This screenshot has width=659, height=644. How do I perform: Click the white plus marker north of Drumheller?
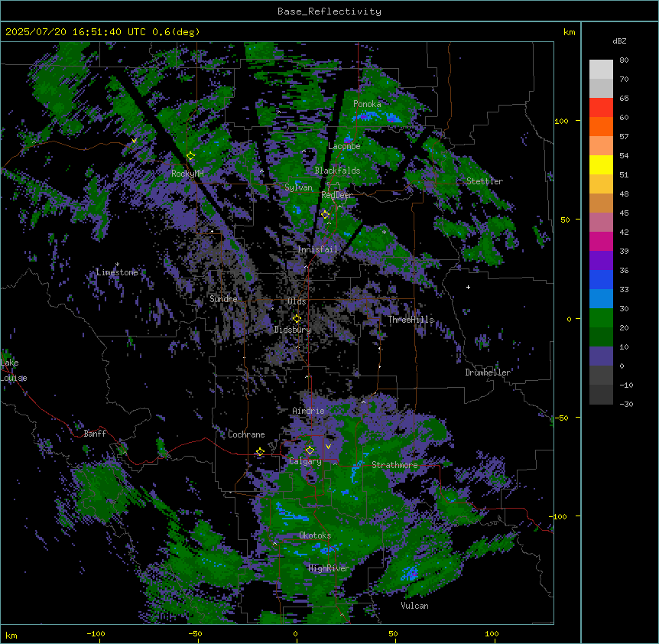(x=468, y=287)
